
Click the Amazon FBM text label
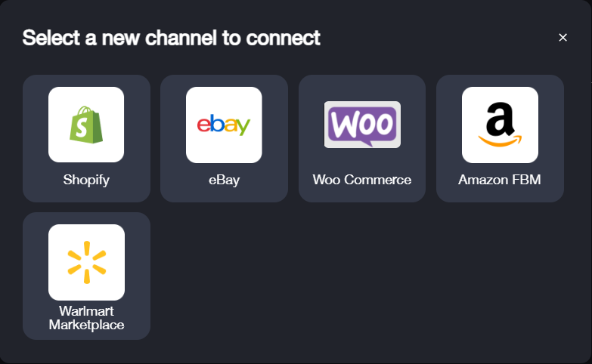(500, 180)
